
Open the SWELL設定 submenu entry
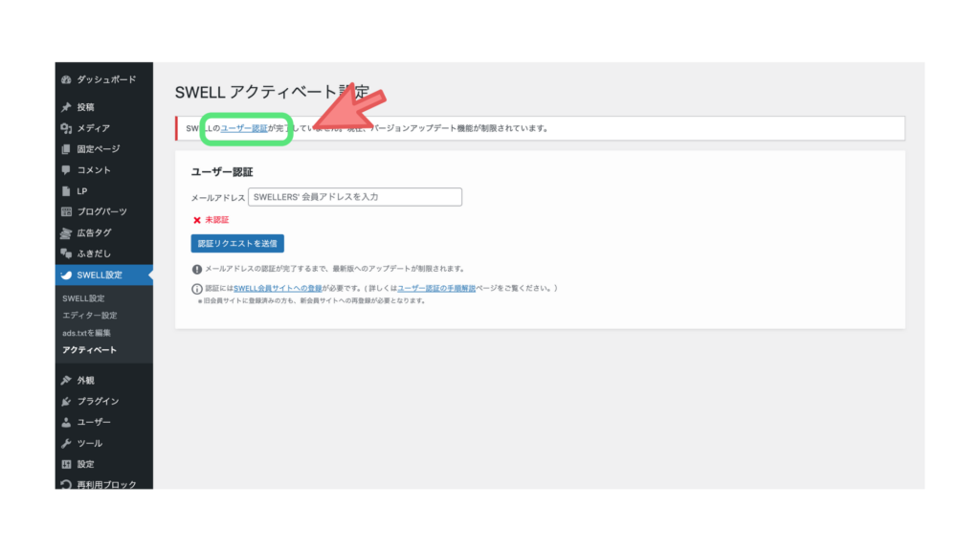(84, 298)
